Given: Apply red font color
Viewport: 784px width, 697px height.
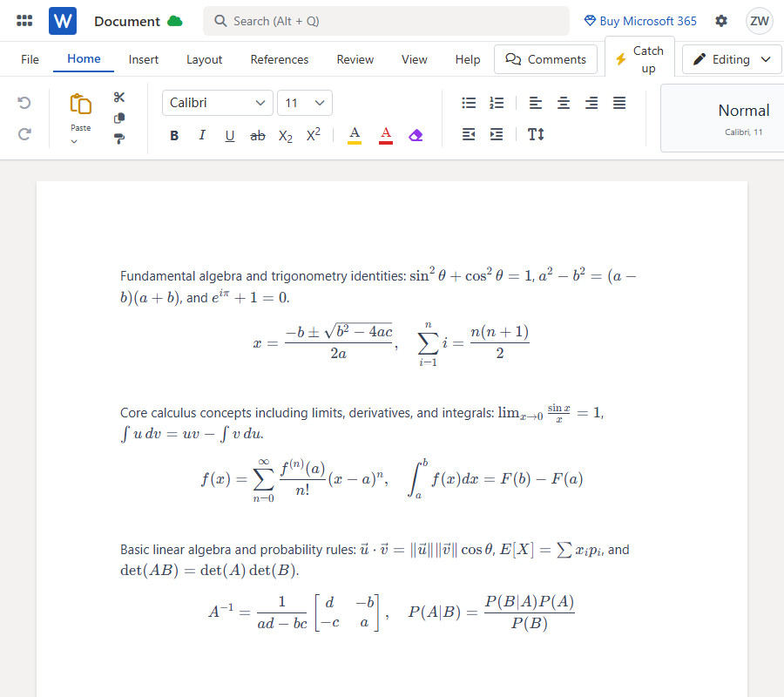Looking at the screenshot, I should pos(386,135).
